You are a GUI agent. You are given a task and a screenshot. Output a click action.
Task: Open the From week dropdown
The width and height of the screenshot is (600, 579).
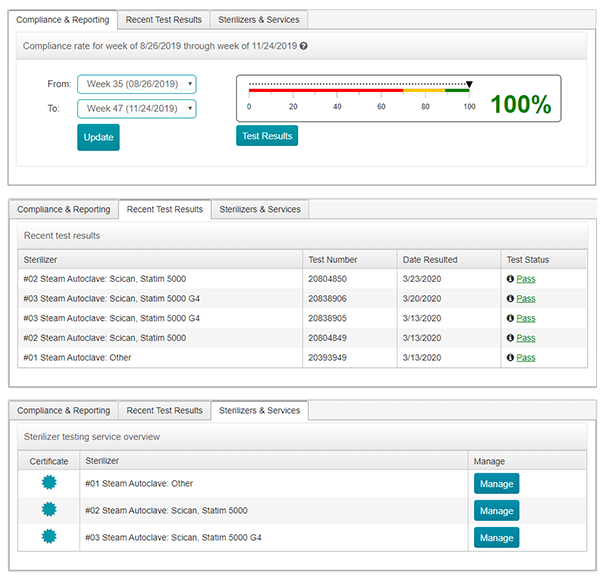[x=137, y=84]
